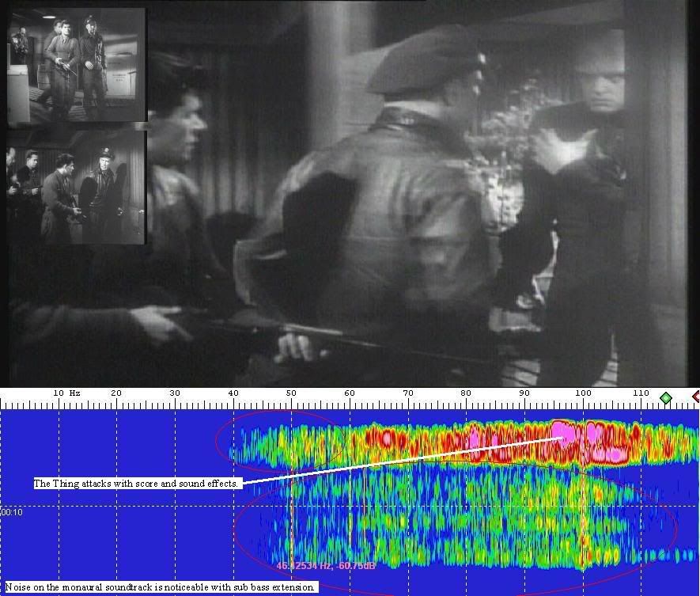Image resolution: width=700 pixels, height=596 pixels.
Task: Click the 30 mark on frequency ruler
Action: pyautogui.click(x=174, y=393)
